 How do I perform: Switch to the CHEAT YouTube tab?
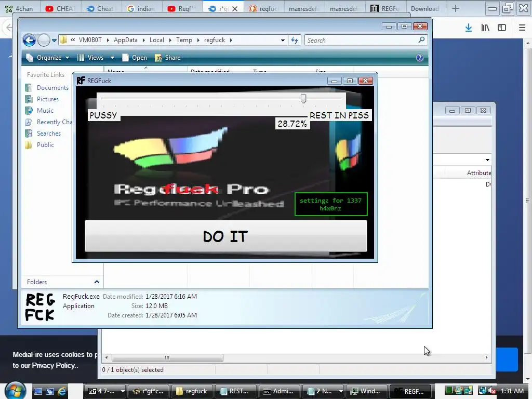(x=60, y=8)
